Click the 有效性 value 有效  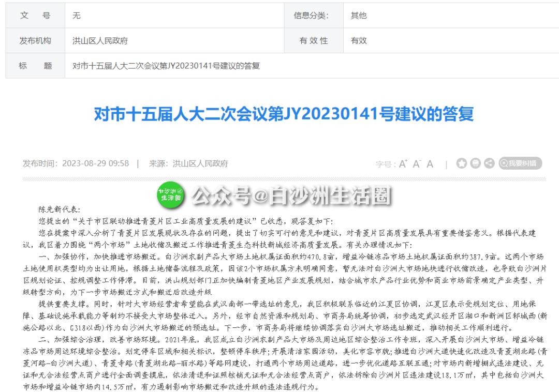359,40
